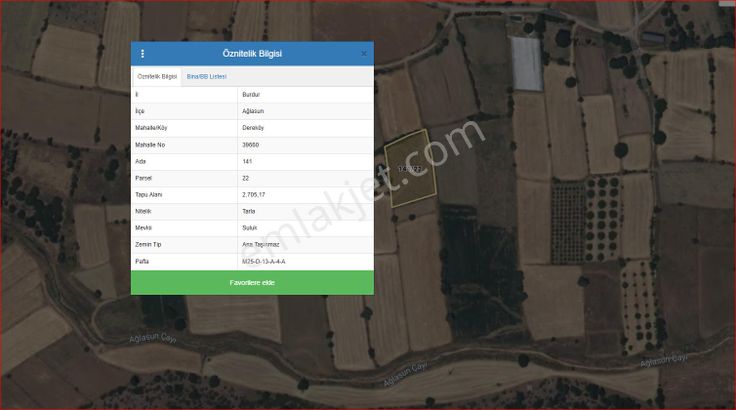Switch to the Bina/BB Listesi tab

tap(207, 77)
